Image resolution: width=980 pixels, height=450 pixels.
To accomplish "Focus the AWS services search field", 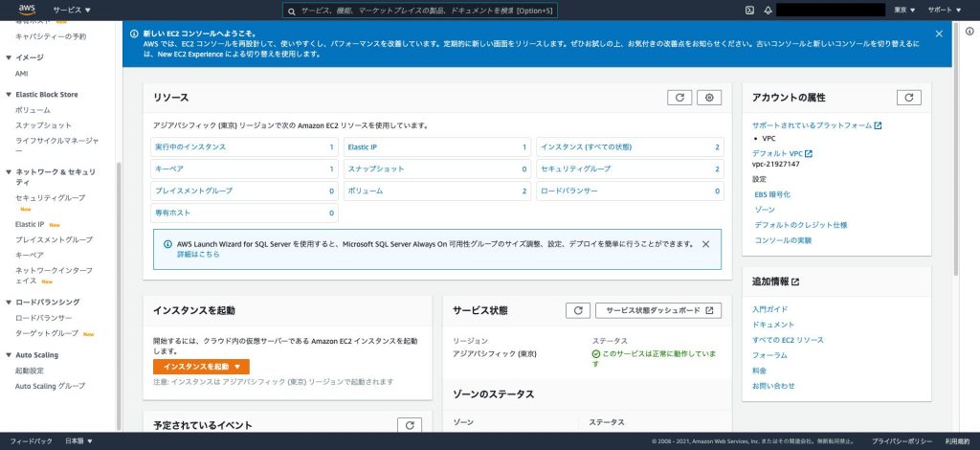I will coord(419,11).
